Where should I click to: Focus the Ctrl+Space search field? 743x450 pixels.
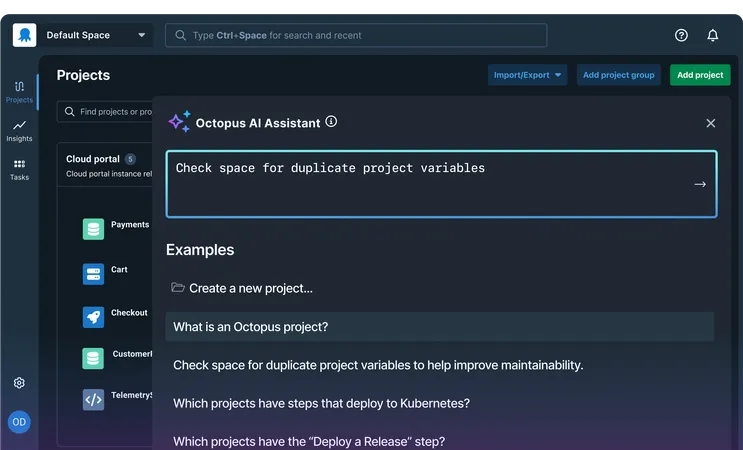(x=356, y=36)
